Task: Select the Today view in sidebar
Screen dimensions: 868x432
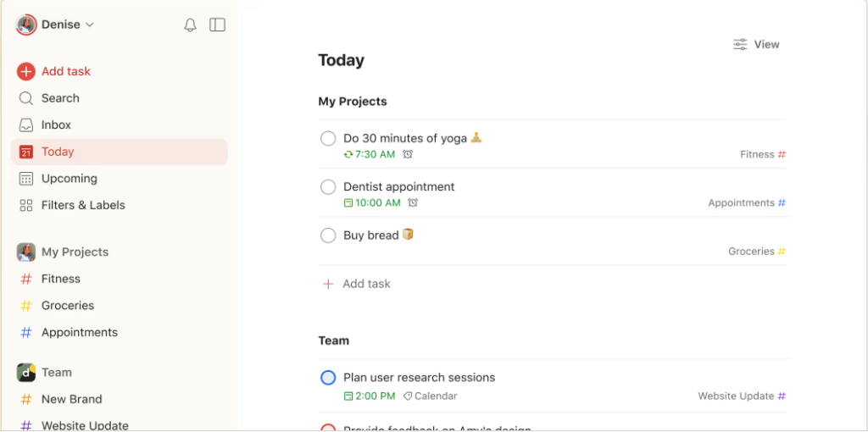Action: click(x=119, y=152)
